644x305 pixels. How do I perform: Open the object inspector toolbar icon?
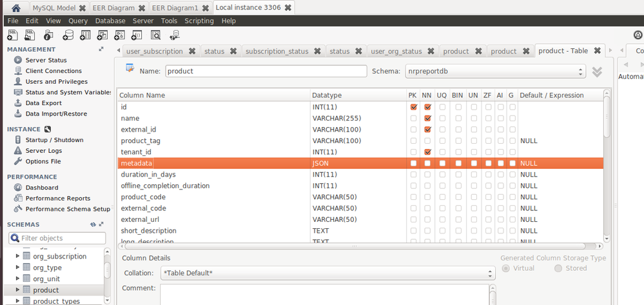48,35
